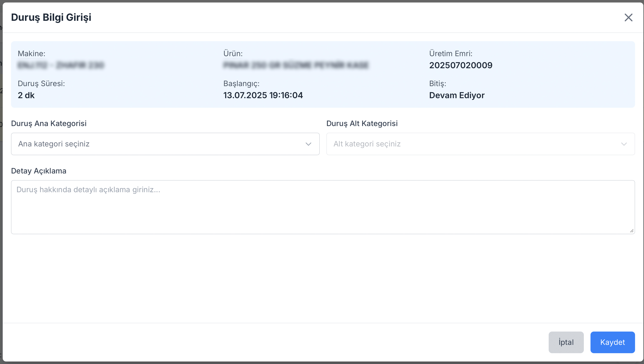
Task: Click the chevron arrow of main category
Action: [308, 144]
